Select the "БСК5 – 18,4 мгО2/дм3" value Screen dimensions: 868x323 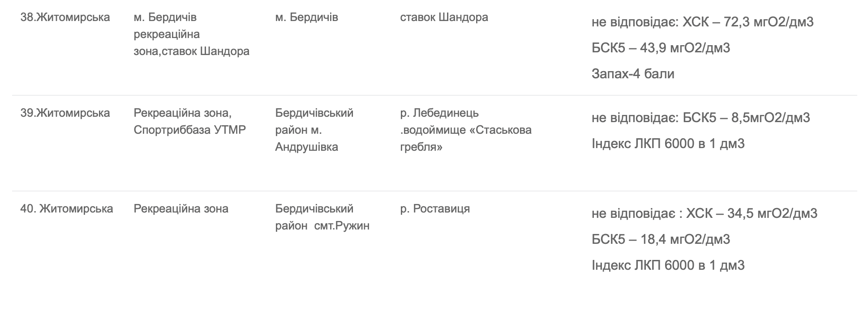661,239
